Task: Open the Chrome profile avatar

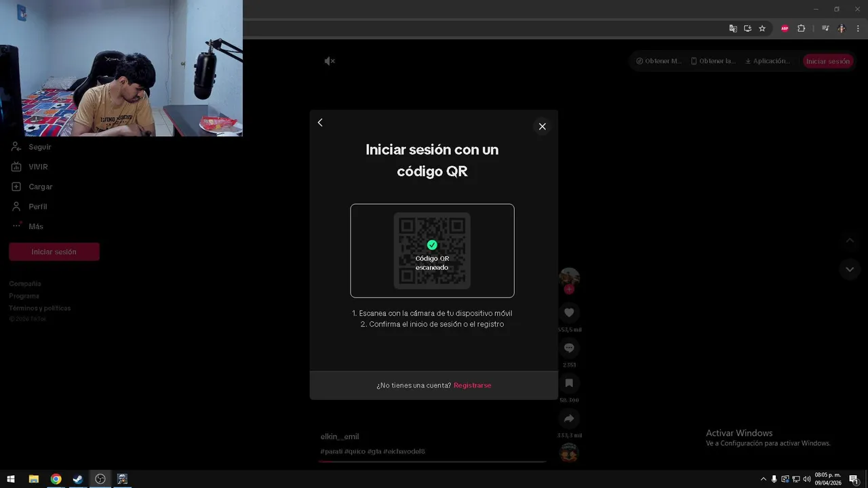Action: coord(842,28)
